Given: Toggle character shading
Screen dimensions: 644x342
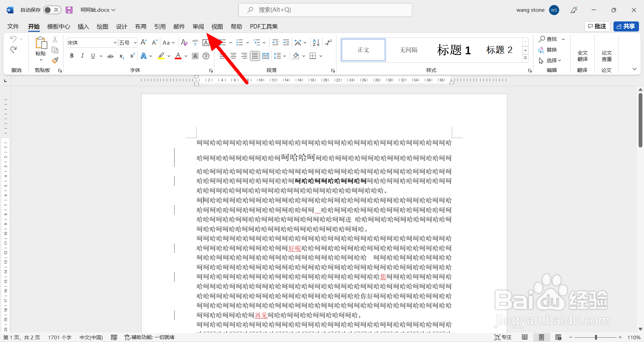Looking at the screenshot, I should 195,56.
